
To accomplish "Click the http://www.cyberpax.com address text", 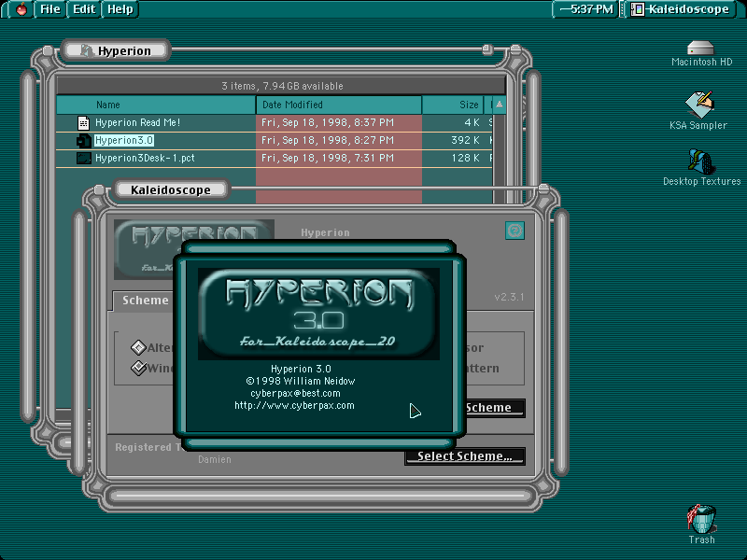I will click(294, 406).
